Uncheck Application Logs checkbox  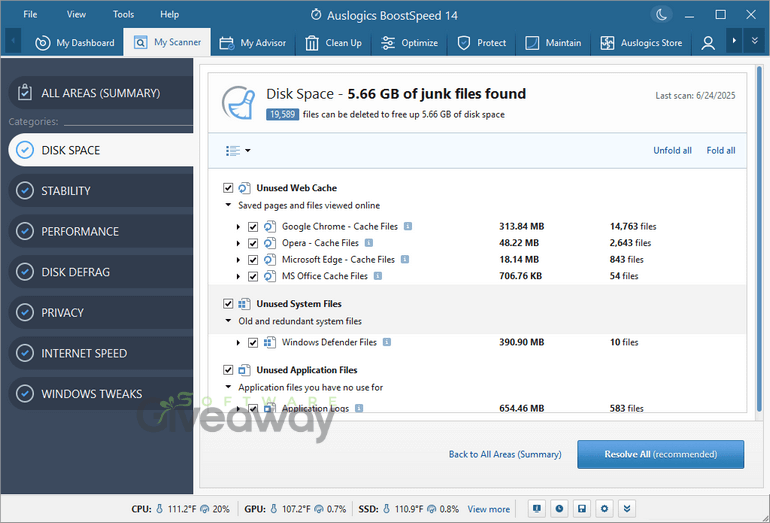[x=253, y=408]
